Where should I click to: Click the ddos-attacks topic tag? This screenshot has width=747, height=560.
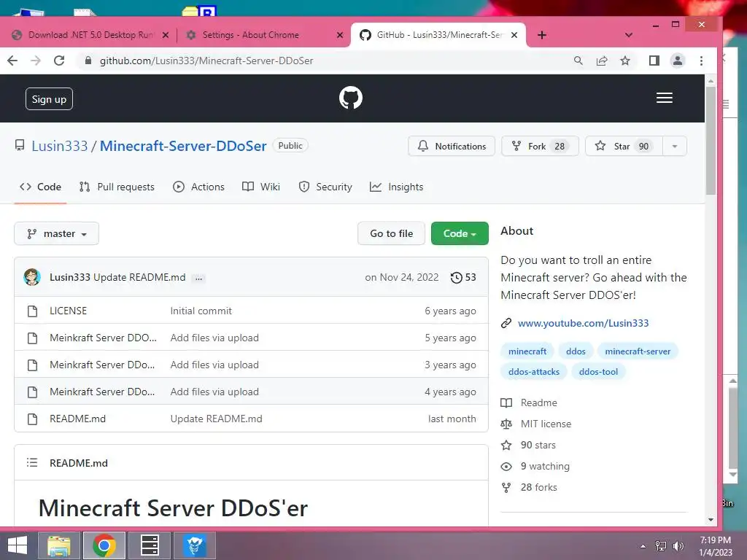coord(533,371)
